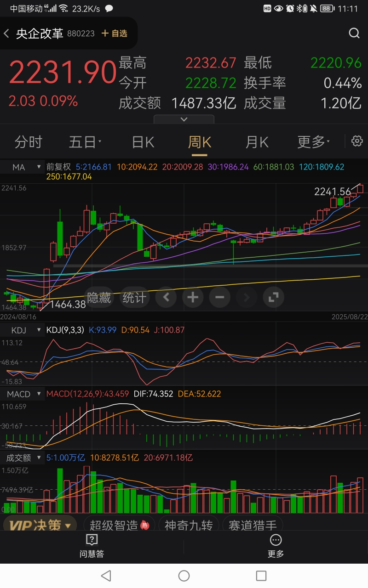The width and height of the screenshot is (368, 588).
Task: Tap the 成交量 value 1.20亿
Action: 341,103
